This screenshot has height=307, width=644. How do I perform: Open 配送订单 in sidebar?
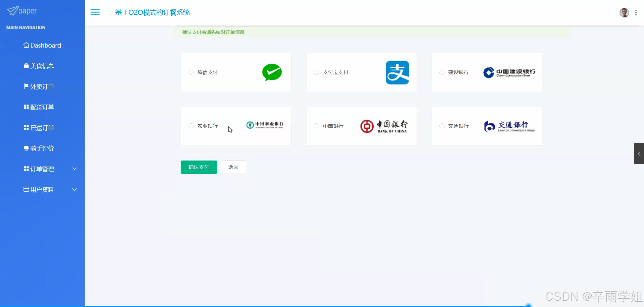pos(42,107)
